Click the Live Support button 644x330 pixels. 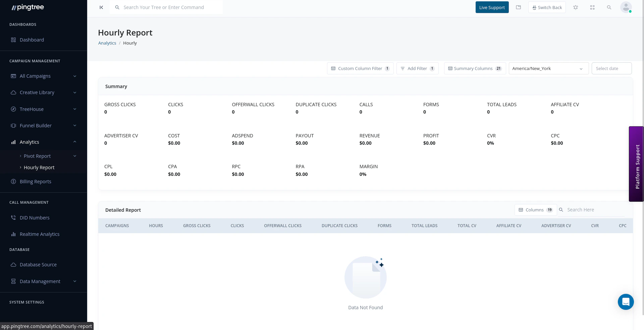pos(492,7)
